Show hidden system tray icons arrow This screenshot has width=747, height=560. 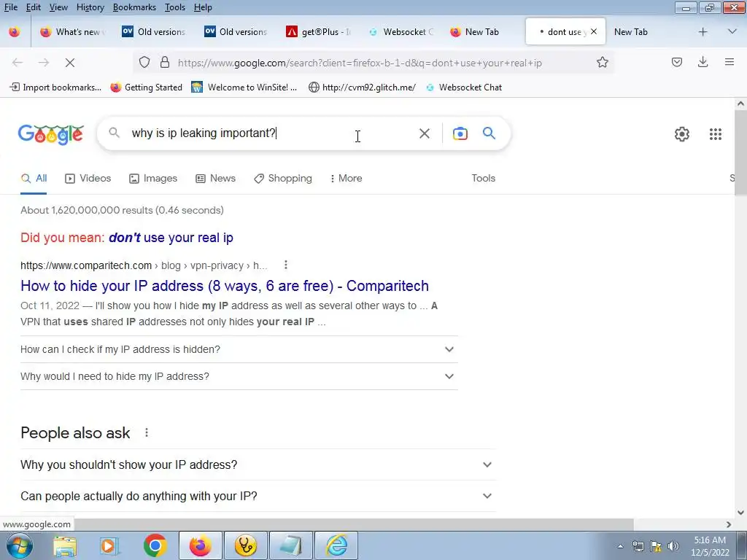coord(620,546)
